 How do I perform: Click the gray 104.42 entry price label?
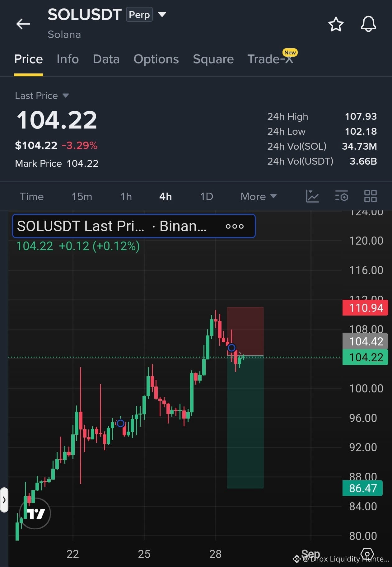366,341
